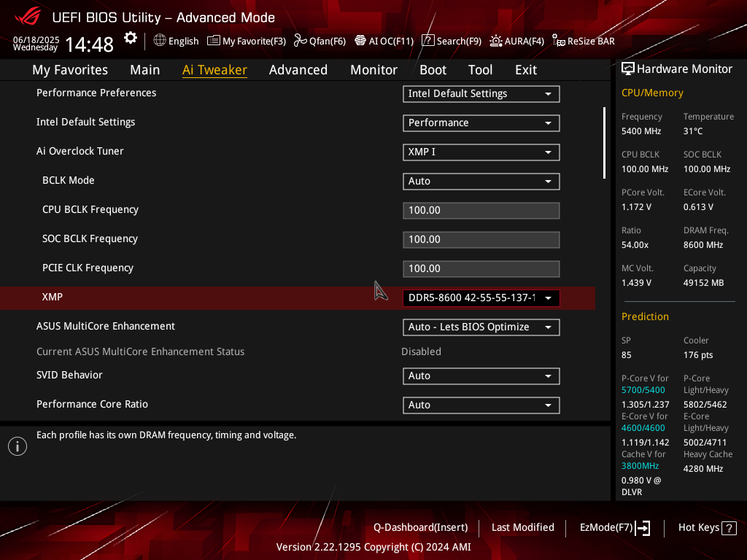The height and width of the screenshot is (560, 747).
Task: Click CPU BCLK Frequency input field
Action: click(x=481, y=211)
